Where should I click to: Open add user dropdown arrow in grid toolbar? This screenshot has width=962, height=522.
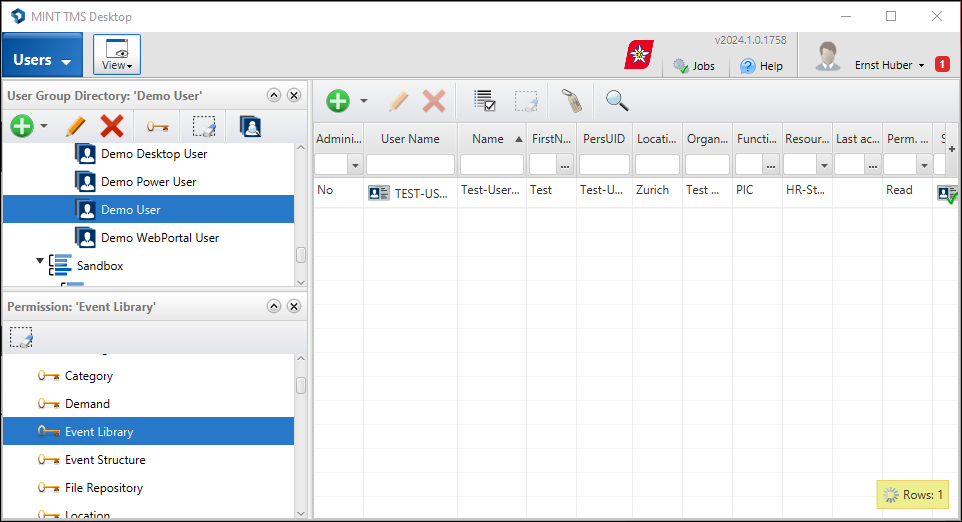pyautogui.click(x=364, y=101)
